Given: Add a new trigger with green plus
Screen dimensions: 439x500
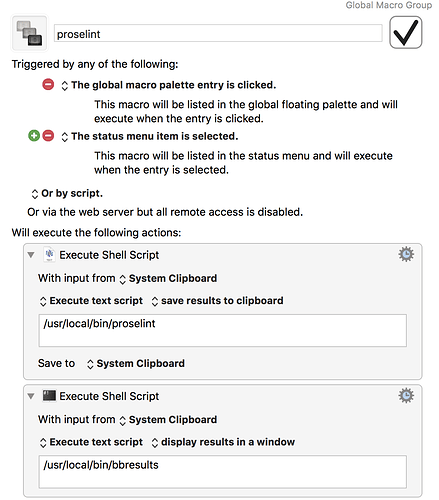Looking at the screenshot, I should pyautogui.click(x=34, y=136).
